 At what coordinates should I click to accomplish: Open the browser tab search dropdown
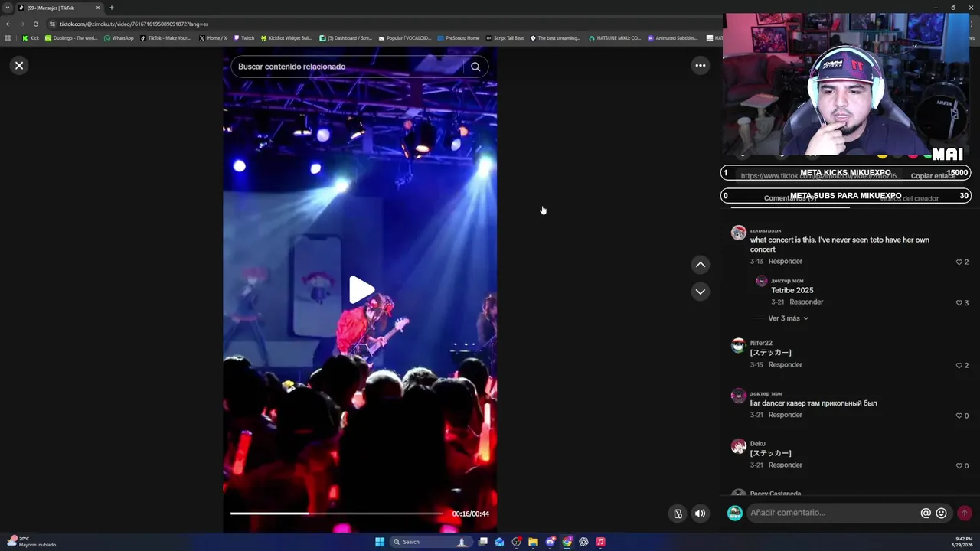coord(8,8)
